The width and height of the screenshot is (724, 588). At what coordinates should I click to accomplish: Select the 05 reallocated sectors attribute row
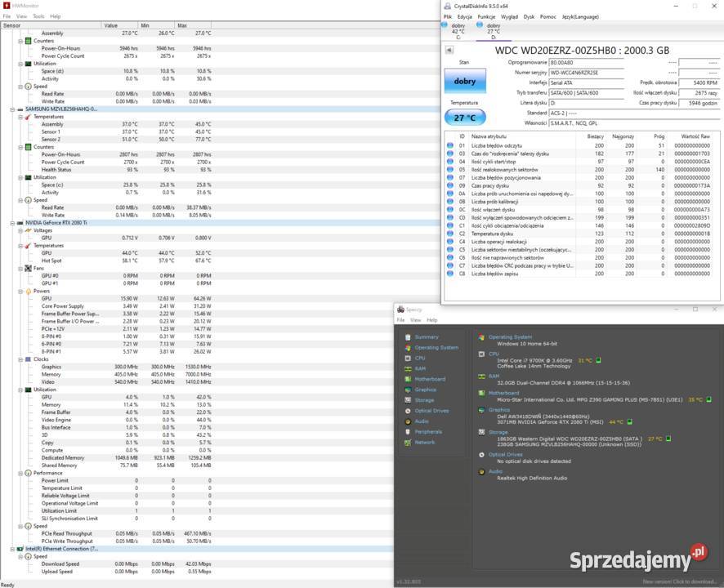[581, 170]
